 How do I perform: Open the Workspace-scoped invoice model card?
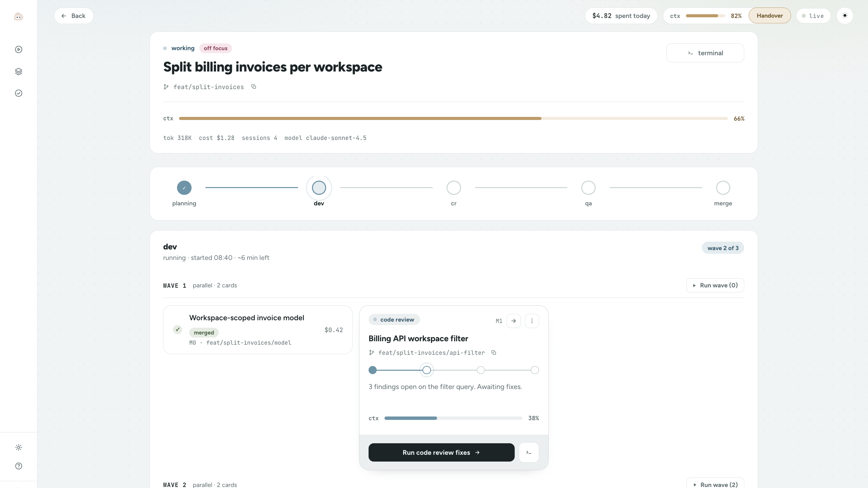tap(258, 330)
